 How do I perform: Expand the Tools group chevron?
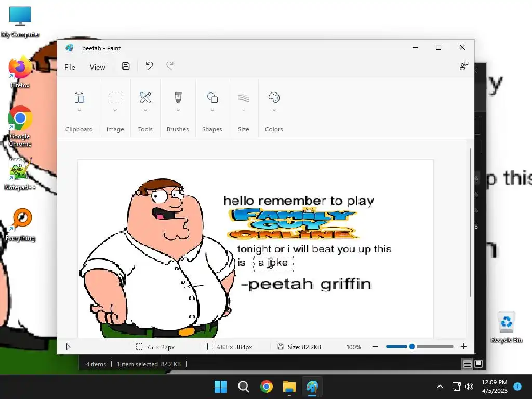point(145,110)
